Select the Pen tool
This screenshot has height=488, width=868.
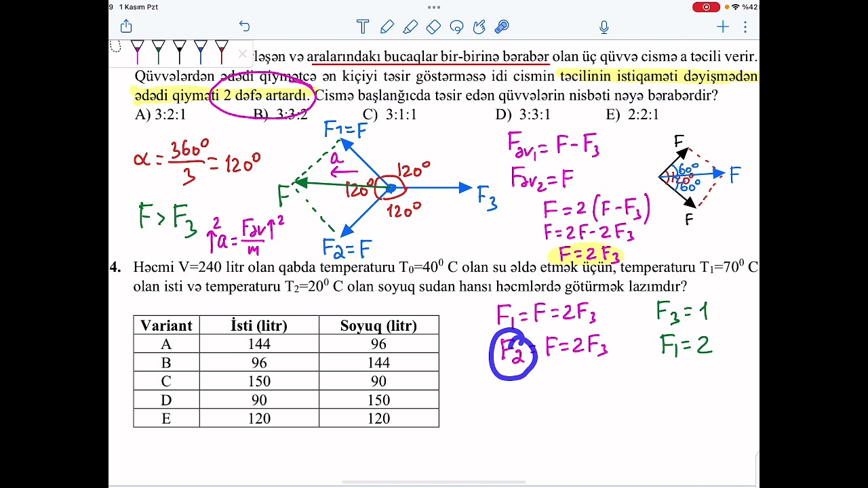[x=387, y=26]
